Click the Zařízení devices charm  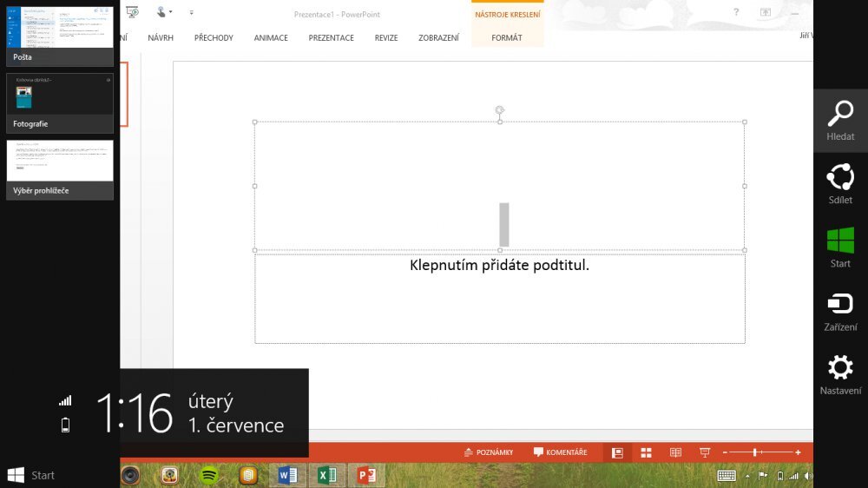840,311
